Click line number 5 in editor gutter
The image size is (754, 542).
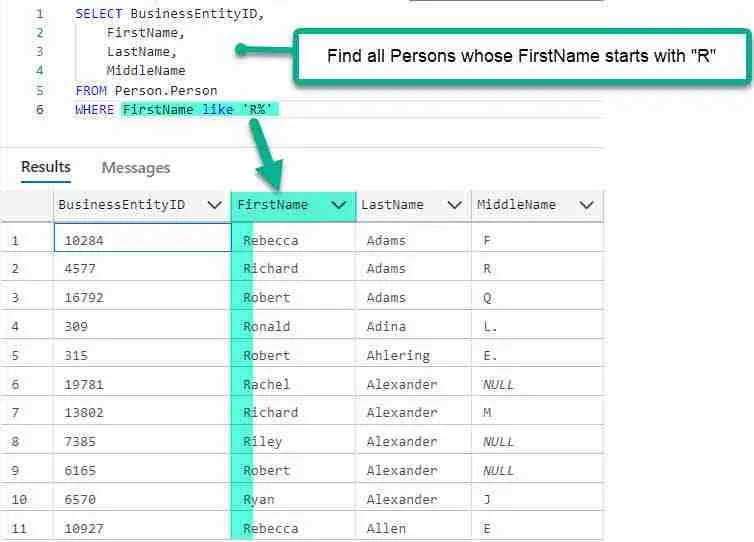pyautogui.click(x=40, y=90)
